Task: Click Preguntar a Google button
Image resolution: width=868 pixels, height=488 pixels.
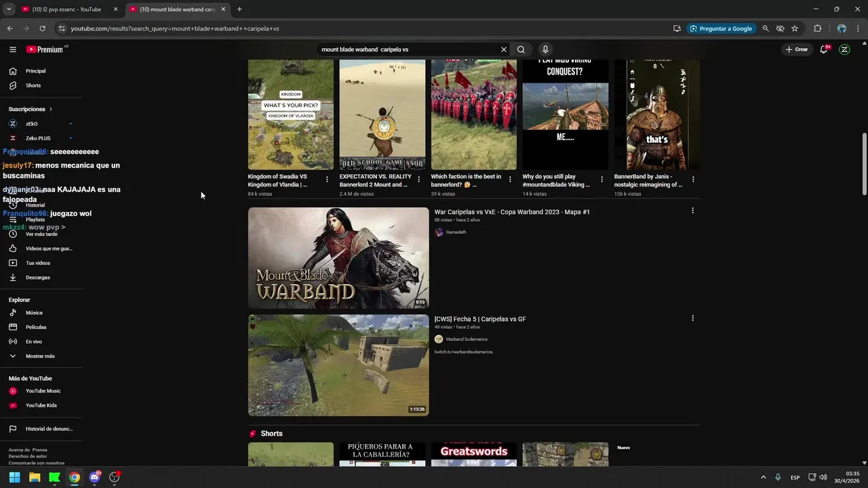Action: (x=721, y=28)
